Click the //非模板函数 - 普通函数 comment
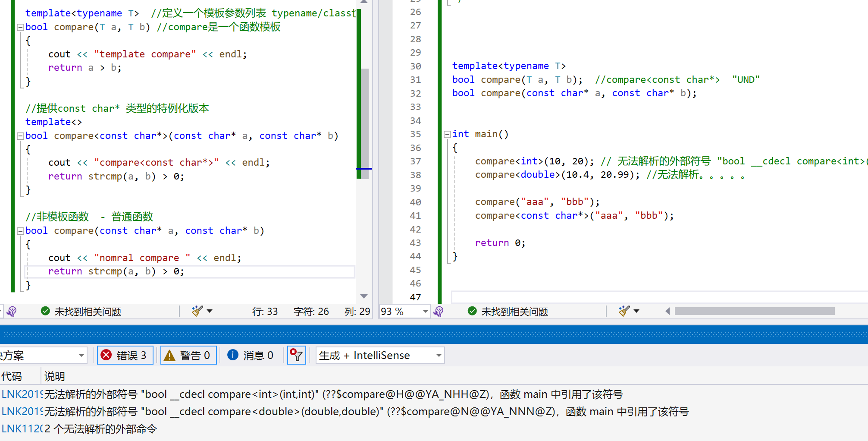868x441 pixels. 89,217
